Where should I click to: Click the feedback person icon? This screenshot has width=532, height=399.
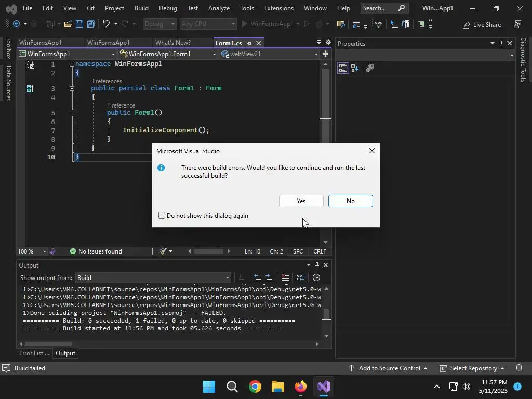517,24
